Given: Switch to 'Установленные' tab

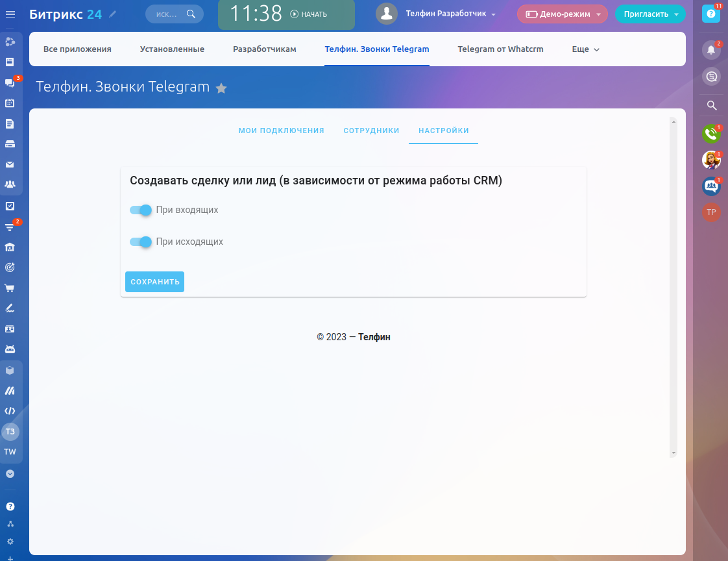Looking at the screenshot, I should click(172, 49).
